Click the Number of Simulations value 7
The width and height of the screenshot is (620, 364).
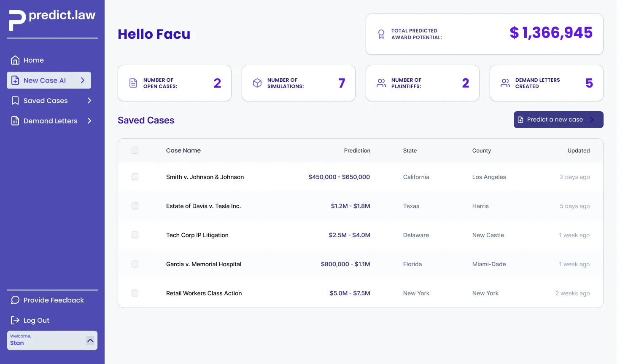pyautogui.click(x=342, y=83)
